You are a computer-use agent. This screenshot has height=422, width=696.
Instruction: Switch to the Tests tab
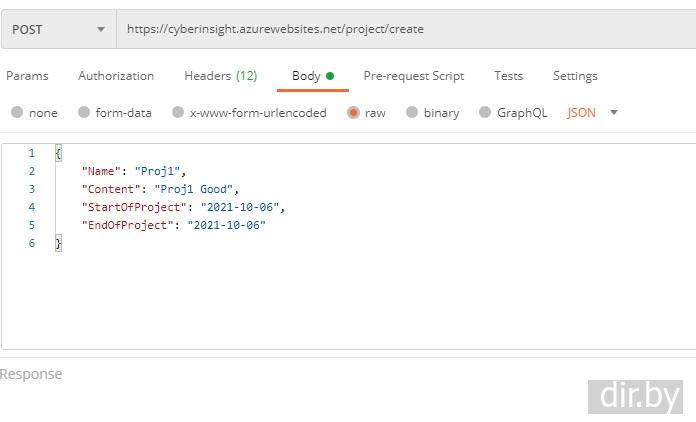pyautogui.click(x=508, y=76)
